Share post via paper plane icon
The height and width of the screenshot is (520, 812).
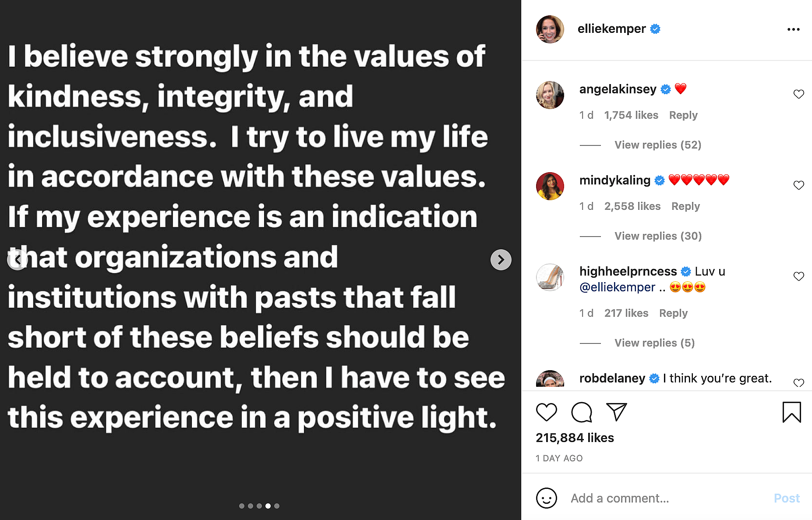[616, 412]
